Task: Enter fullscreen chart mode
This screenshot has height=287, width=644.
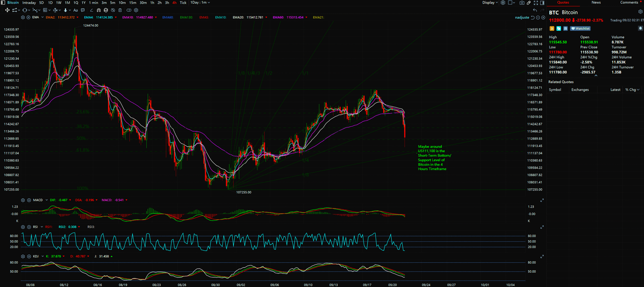Action: pyautogui.click(x=536, y=3)
